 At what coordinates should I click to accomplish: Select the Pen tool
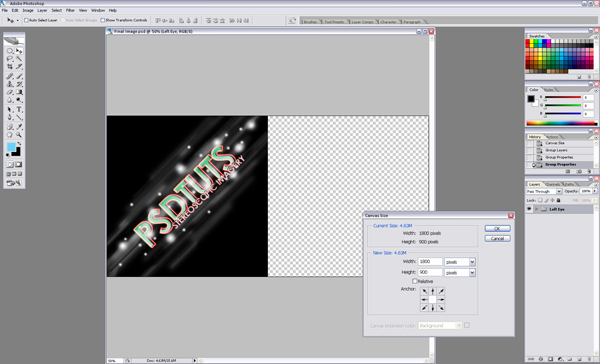pyautogui.click(x=10, y=118)
